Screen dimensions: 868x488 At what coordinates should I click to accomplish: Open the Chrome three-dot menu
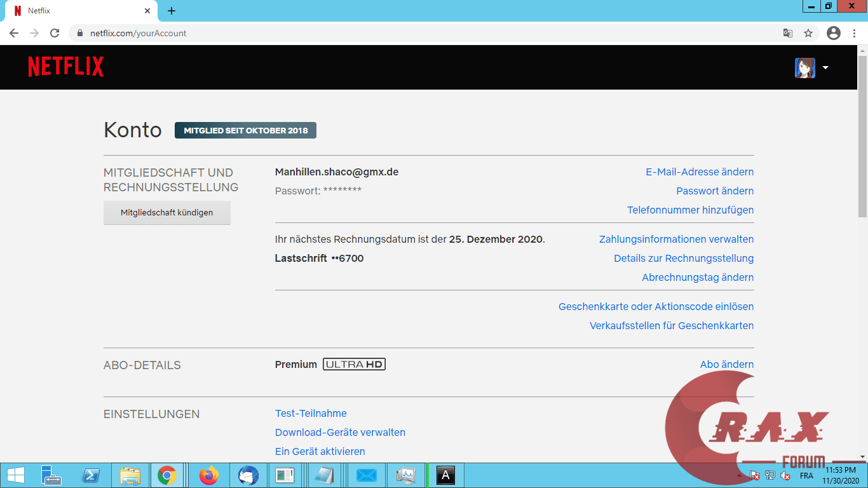[x=853, y=33]
